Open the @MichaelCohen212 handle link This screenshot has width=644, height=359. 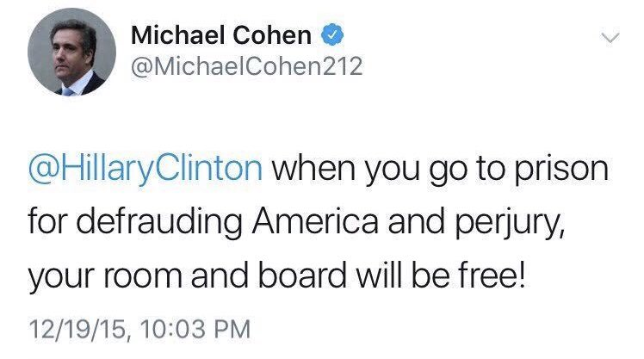pos(247,66)
